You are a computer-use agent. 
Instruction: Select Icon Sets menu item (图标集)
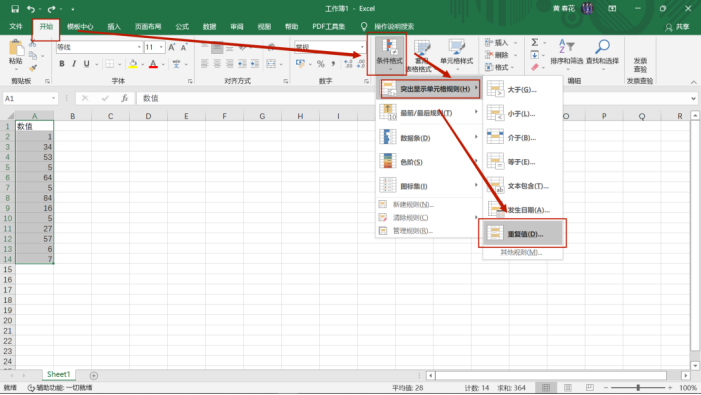click(429, 186)
